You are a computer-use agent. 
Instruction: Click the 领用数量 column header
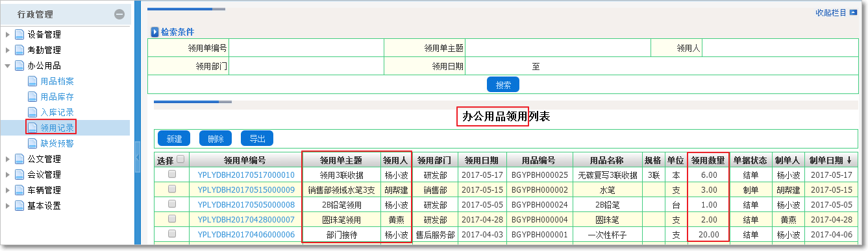708,160
